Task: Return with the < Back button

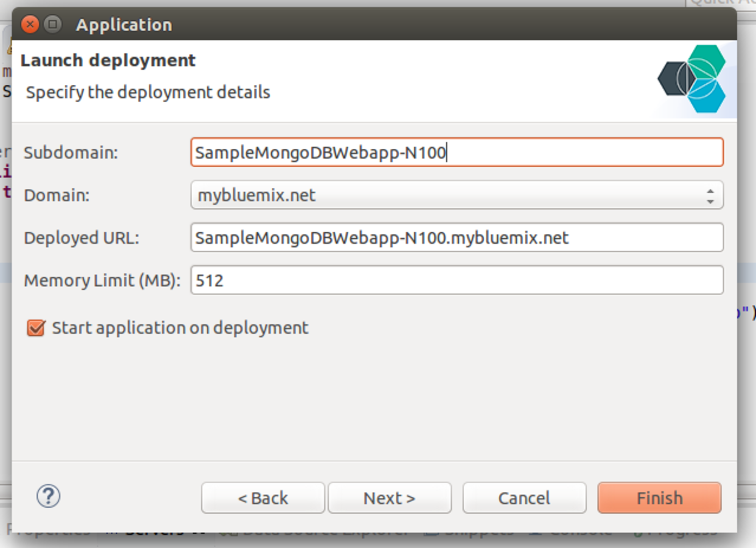Action: 263,498
